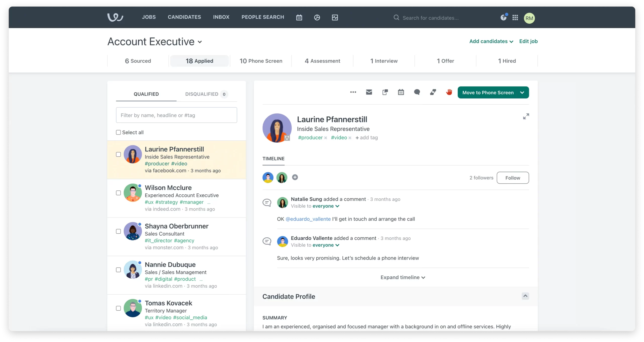The image size is (644, 342).
Task: Click the calendar schedule event icon in candidate toolbar
Action: [x=401, y=92]
